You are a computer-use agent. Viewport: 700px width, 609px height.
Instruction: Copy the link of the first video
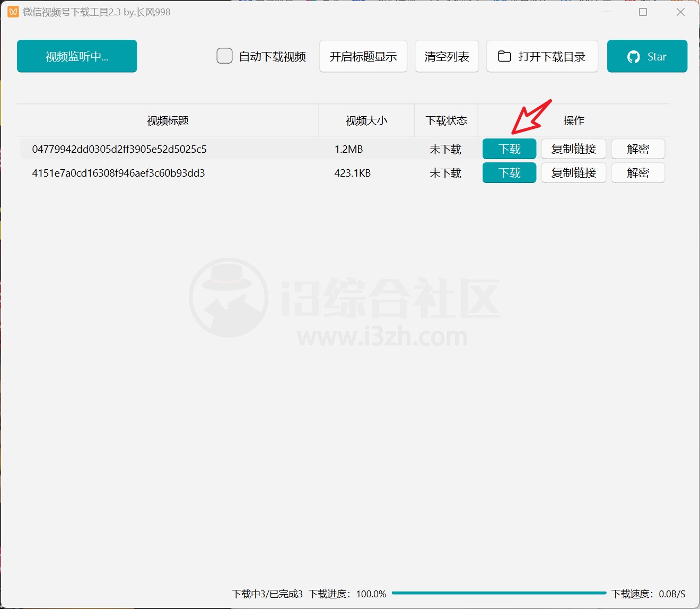point(574,149)
